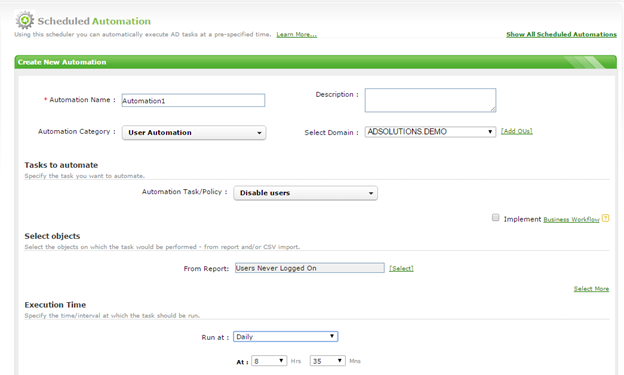Expand the Automation Task/Policy dropdown

(305, 193)
